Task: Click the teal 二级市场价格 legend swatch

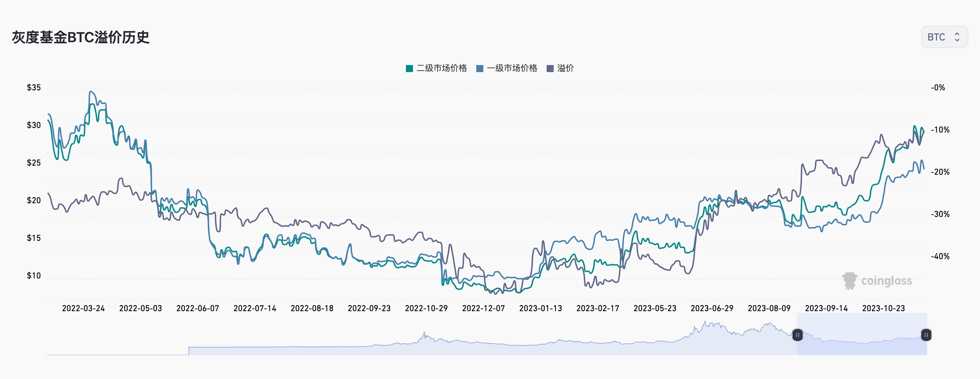Action: (409, 69)
